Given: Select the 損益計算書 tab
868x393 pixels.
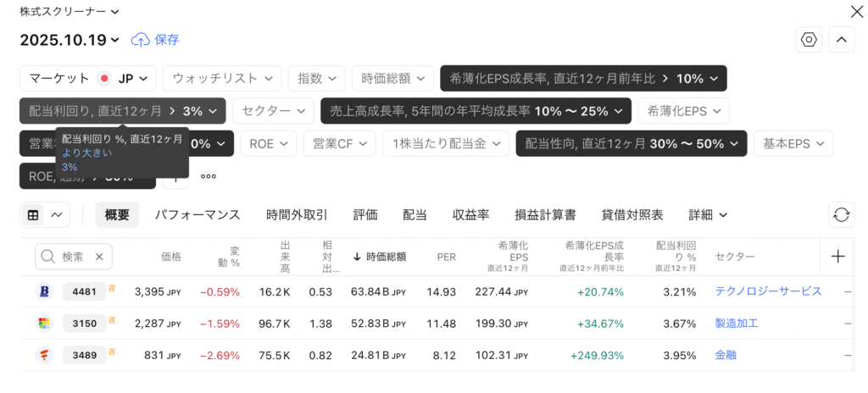Looking at the screenshot, I should [x=546, y=215].
